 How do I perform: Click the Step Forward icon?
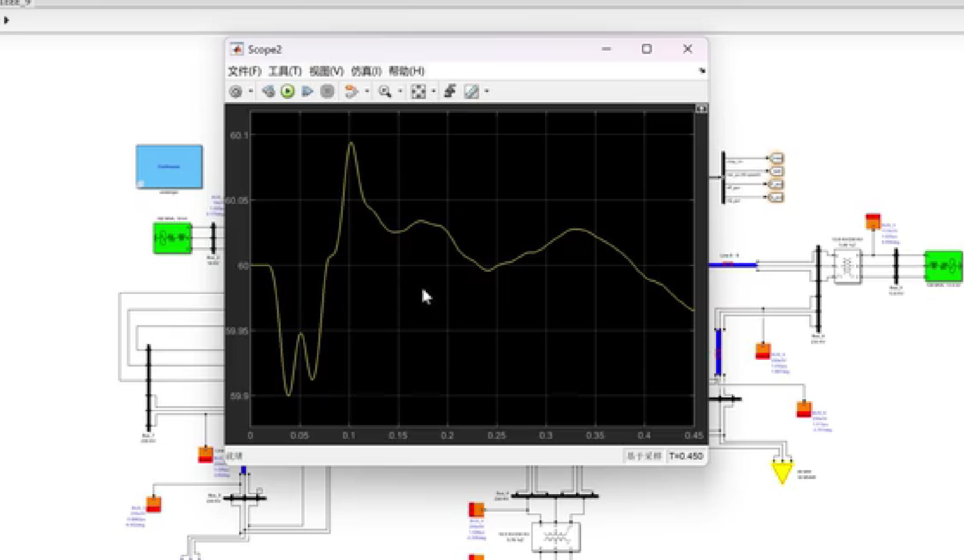[307, 91]
